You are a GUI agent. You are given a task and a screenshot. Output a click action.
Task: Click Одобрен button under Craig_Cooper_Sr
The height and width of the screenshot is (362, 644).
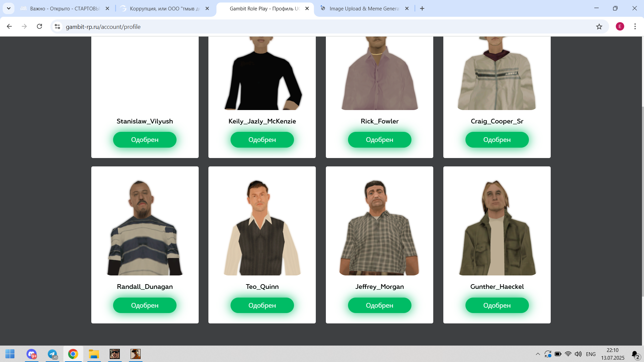[497, 140]
